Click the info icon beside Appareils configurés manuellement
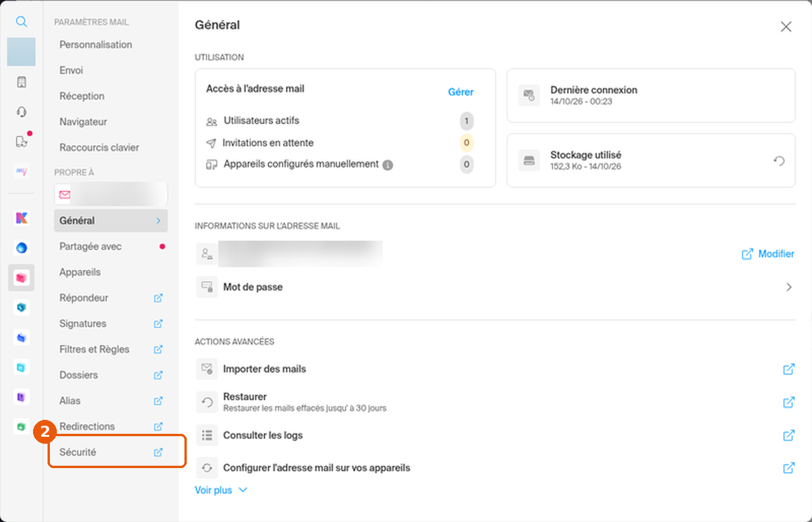The image size is (812, 522). 388,165
